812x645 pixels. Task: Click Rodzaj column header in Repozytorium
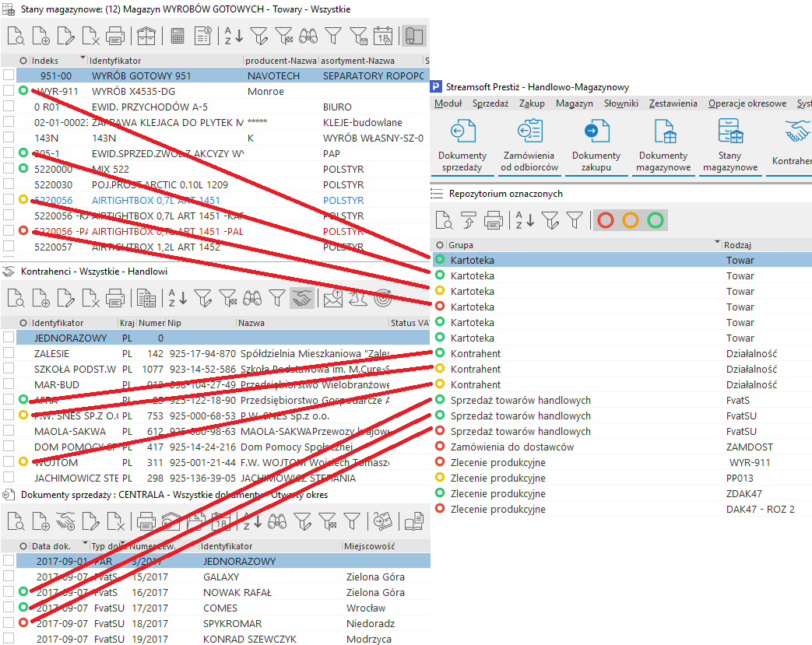tap(767, 245)
